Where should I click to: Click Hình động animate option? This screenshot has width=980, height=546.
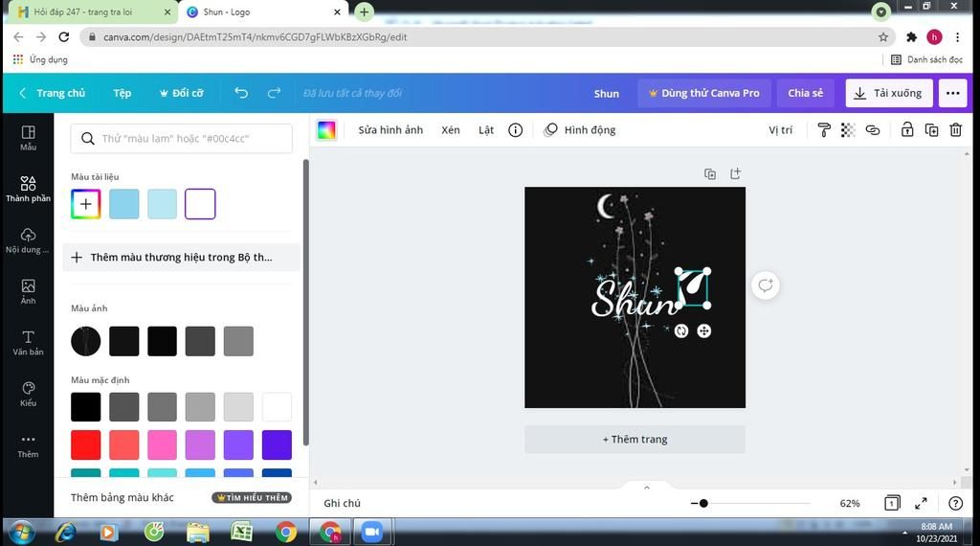[580, 130]
